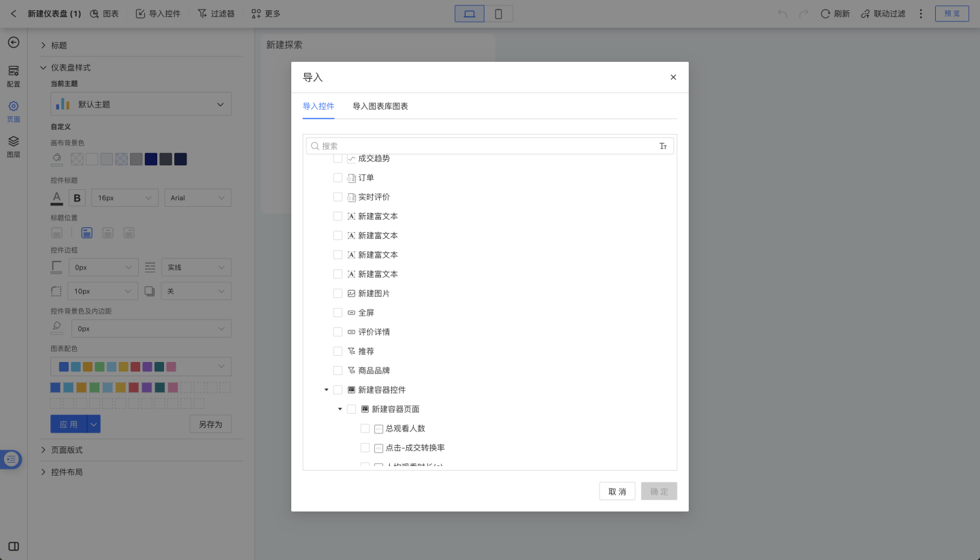The image size is (980, 560).
Task: Open the more options vertical dots menu
Action: 921,14
